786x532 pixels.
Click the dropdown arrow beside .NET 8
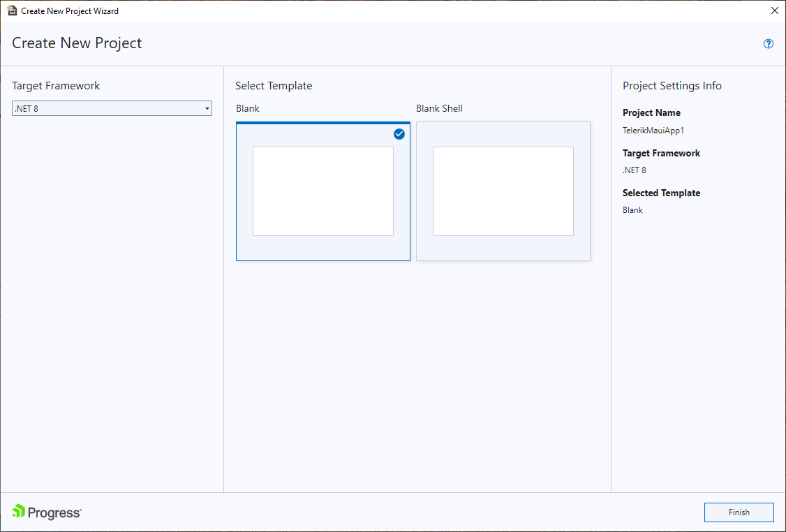(x=207, y=108)
